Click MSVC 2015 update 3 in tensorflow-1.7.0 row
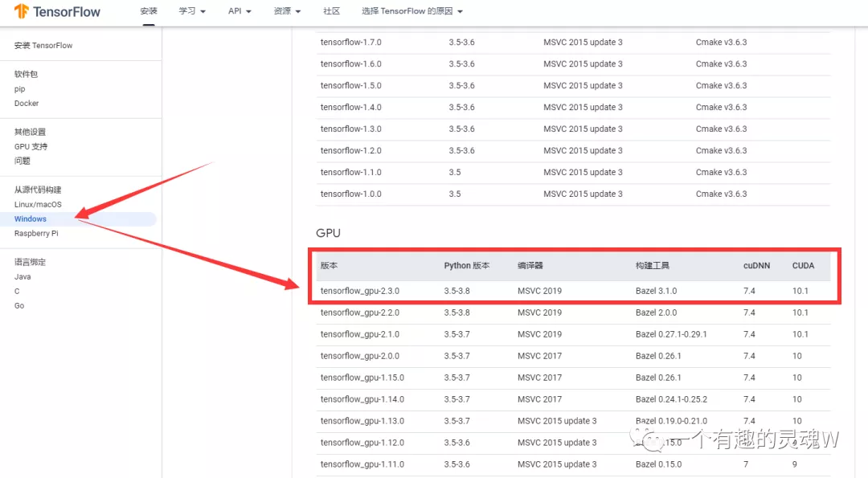The image size is (868, 478). coord(583,42)
